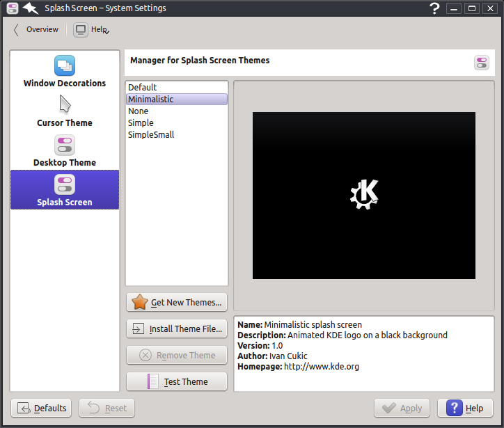Switch to the Cursor Theme label
The height and width of the screenshot is (428, 504).
(65, 122)
